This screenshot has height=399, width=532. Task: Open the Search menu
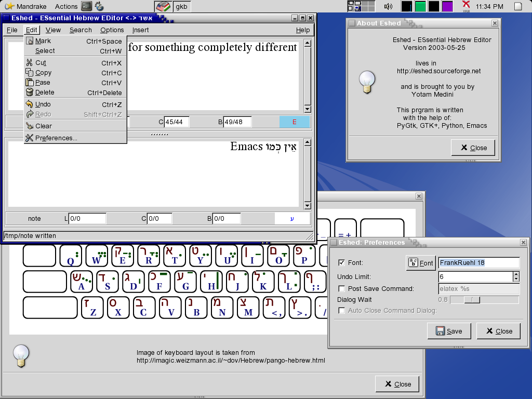(x=81, y=30)
